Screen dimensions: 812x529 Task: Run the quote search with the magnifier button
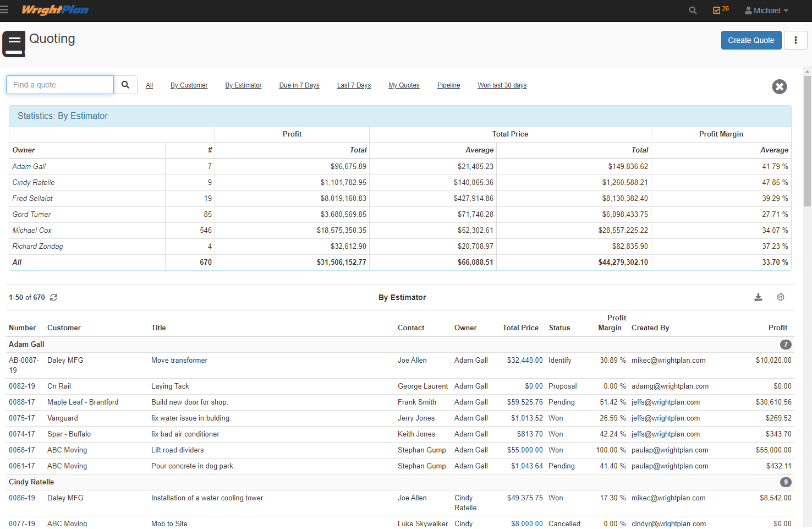click(x=125, y=85)
